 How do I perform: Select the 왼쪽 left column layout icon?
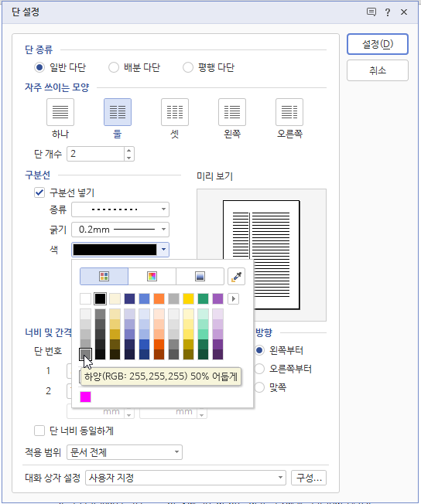(232, 112)
